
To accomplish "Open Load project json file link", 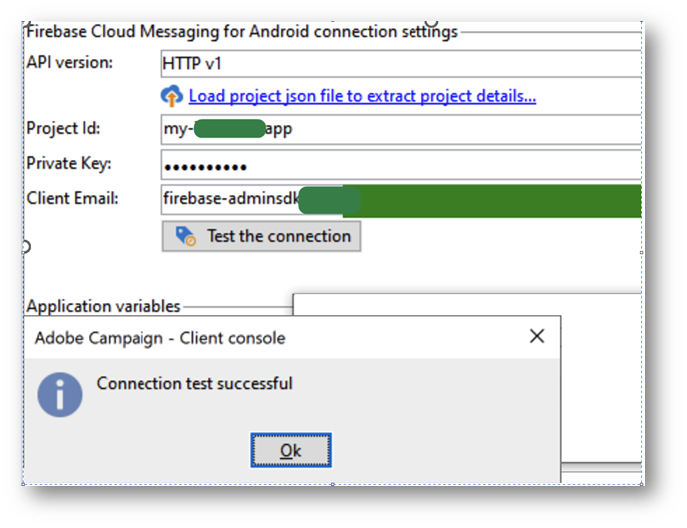I will (362, 96).
